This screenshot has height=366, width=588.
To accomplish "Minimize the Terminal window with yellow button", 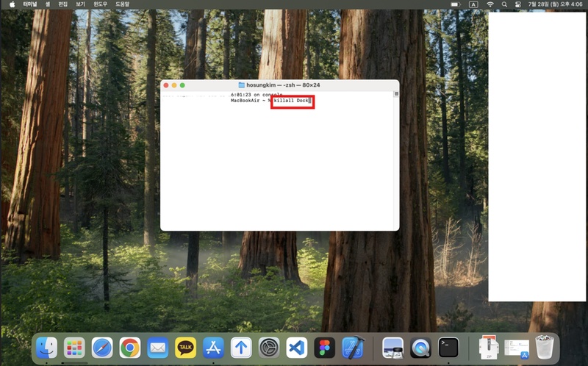I will point(174,85).
